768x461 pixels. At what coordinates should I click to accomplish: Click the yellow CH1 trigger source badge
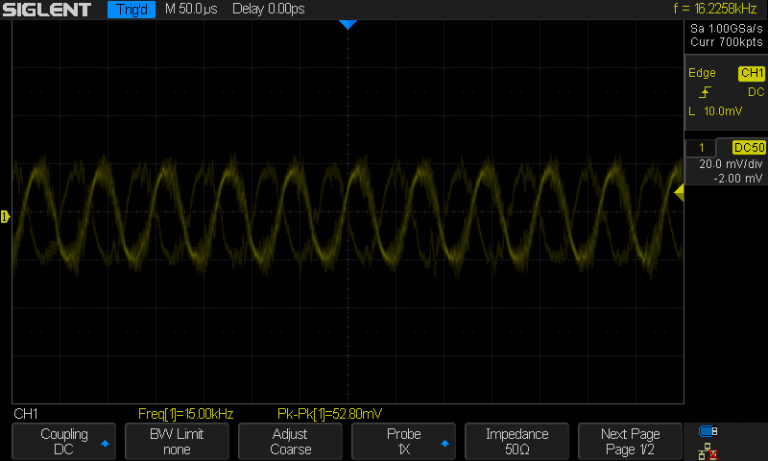pos(750,73)
